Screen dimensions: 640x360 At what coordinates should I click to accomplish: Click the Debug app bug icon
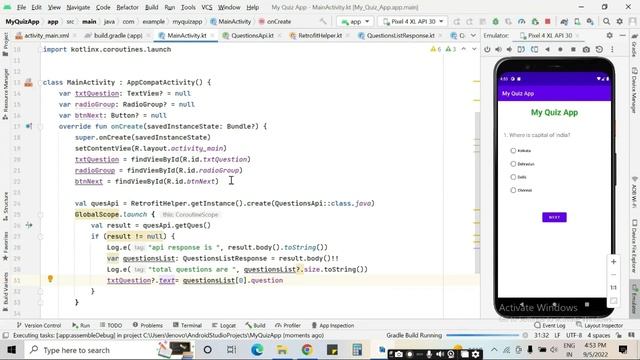coord(495,21)
